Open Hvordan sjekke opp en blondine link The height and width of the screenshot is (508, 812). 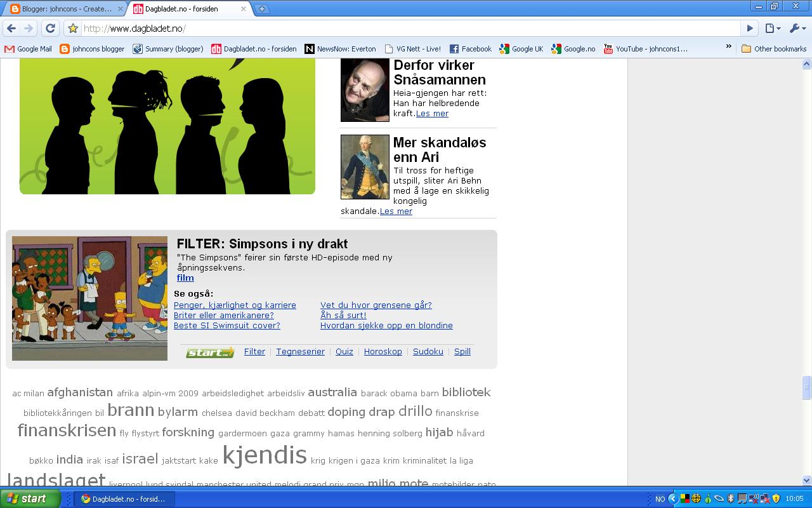[386, 325]
